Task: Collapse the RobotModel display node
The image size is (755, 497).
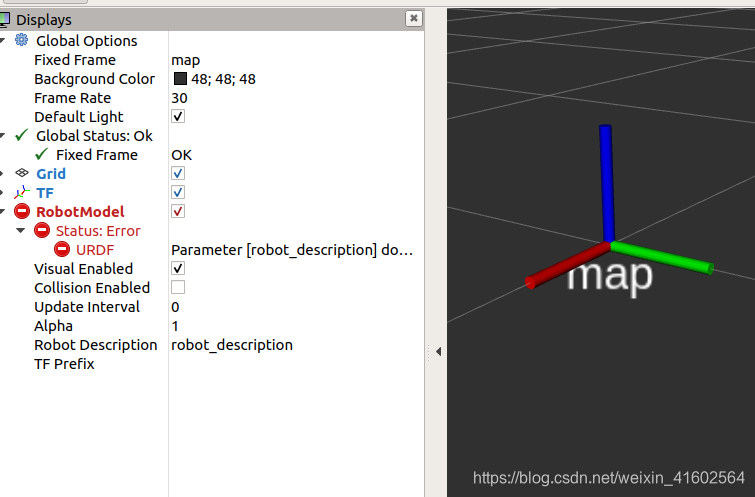Action: [2, 212]
